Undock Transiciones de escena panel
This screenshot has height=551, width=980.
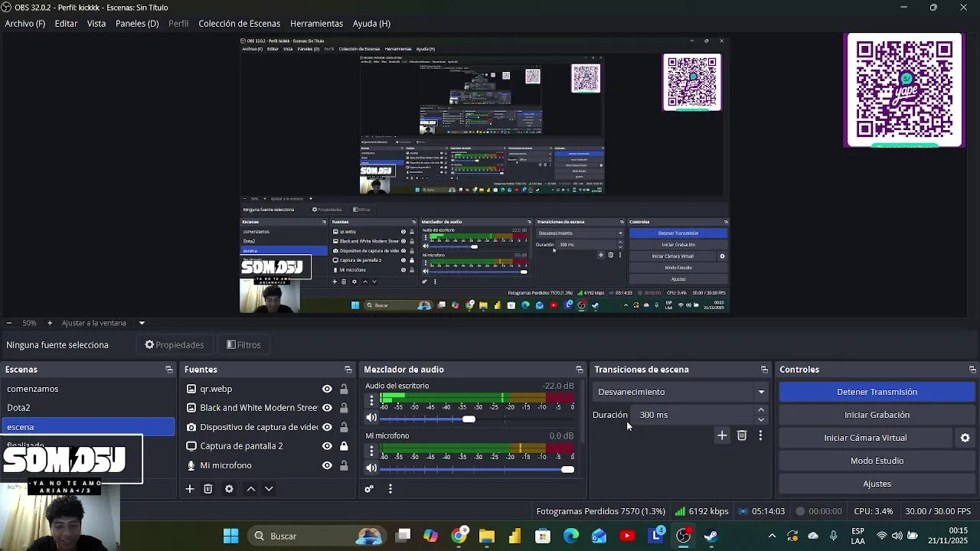[764, 370]
